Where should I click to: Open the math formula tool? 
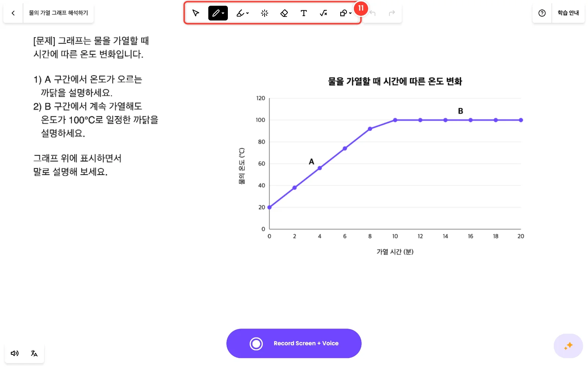point(323,13)
